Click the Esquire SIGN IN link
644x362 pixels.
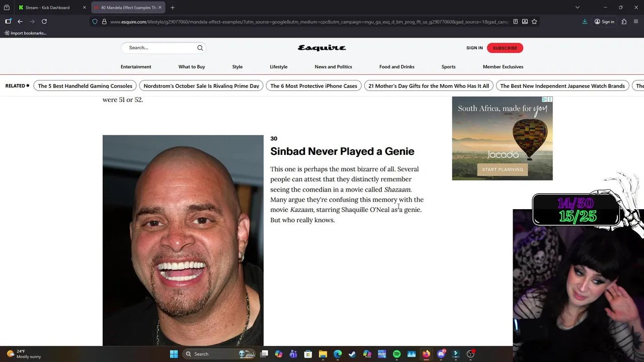[474, 48]
